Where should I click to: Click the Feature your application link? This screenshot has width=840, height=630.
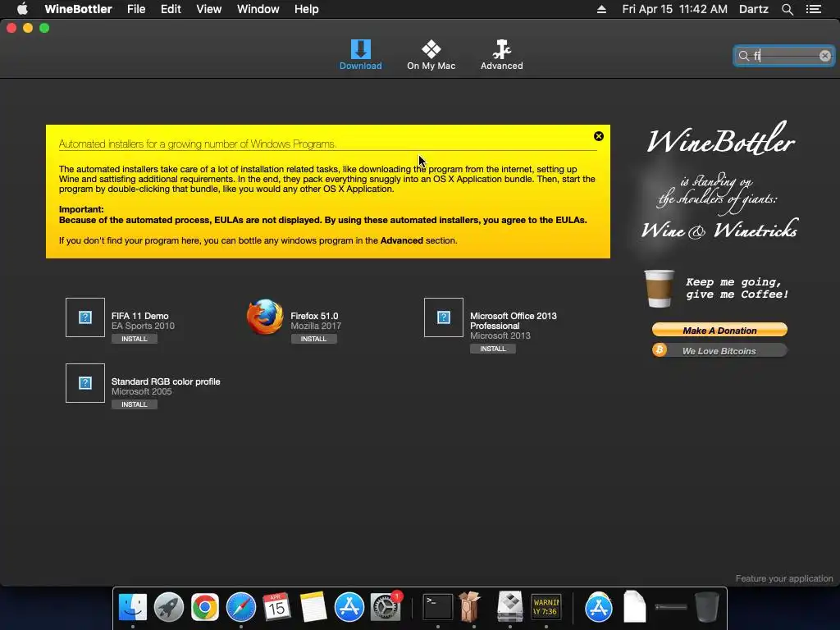(783, 578)
